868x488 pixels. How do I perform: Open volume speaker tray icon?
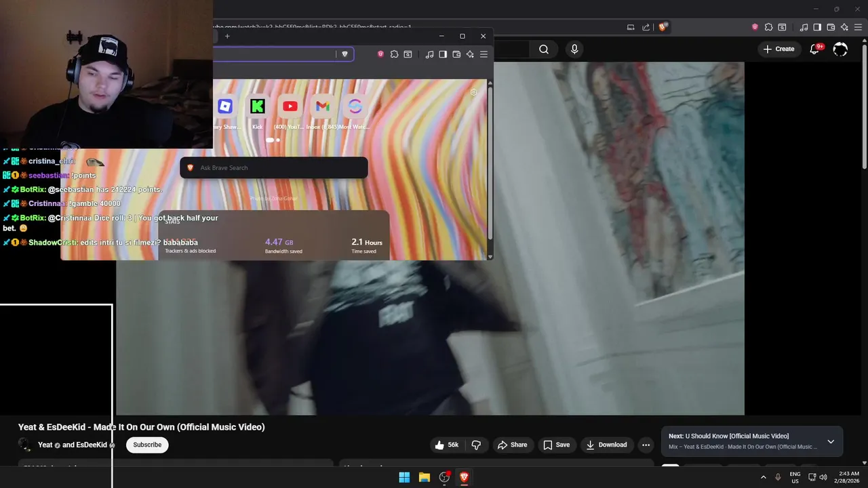click(x=823, y=477)
